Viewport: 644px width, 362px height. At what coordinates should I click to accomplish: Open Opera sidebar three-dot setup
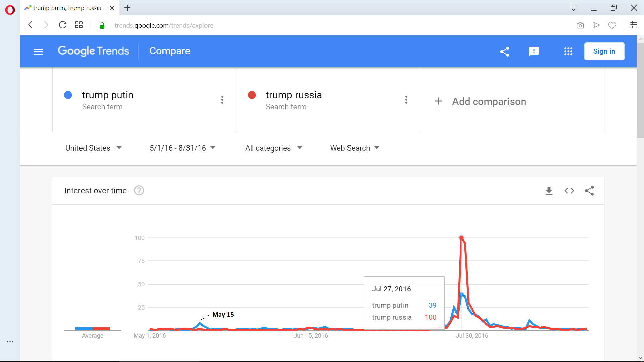(x=10, y=342)
